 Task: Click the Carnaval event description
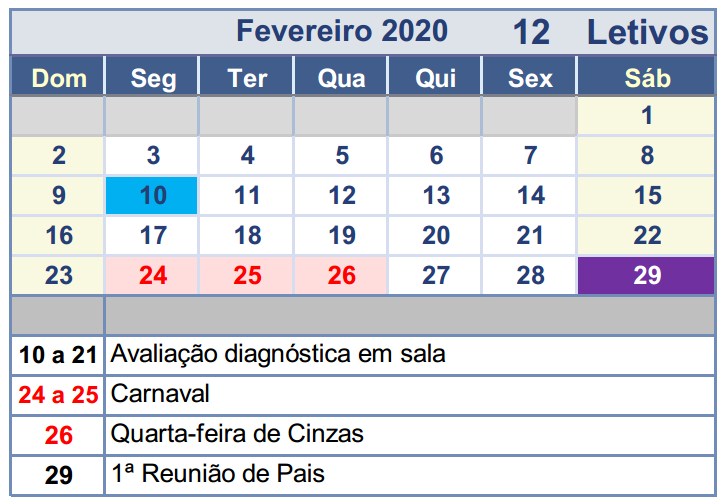click(155, 393)
